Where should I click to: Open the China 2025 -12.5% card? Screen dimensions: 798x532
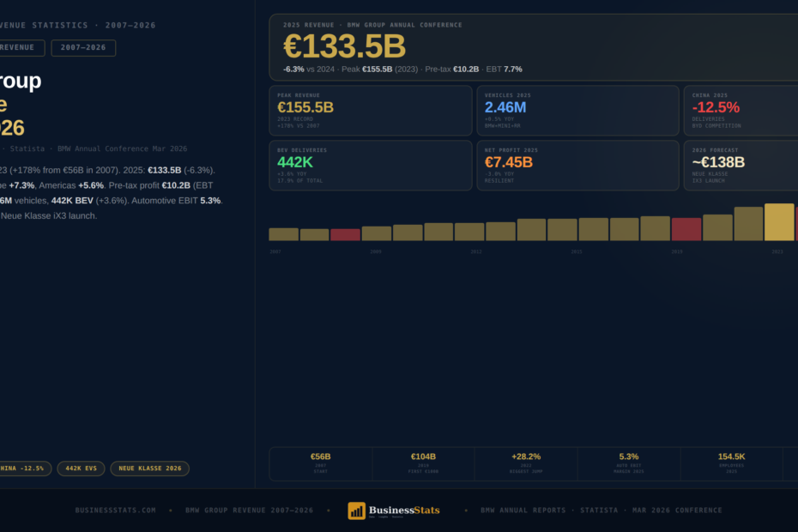coord(741,111)
